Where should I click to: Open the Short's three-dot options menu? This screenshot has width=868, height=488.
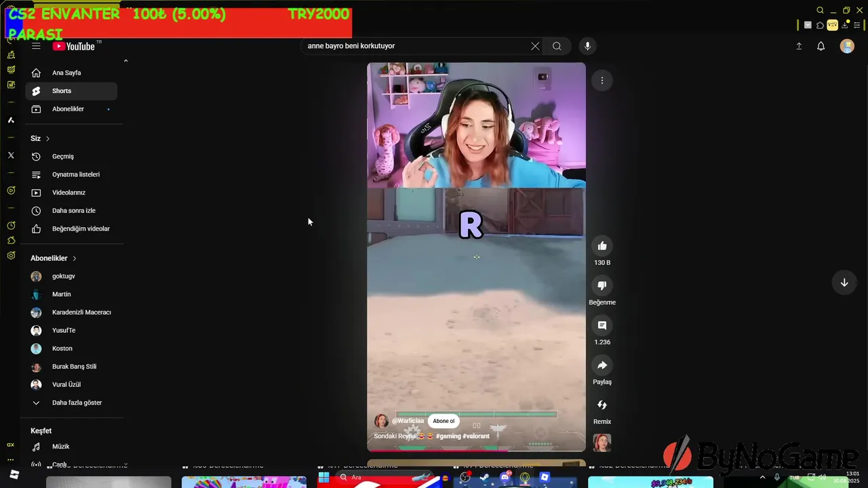[601, 81]
